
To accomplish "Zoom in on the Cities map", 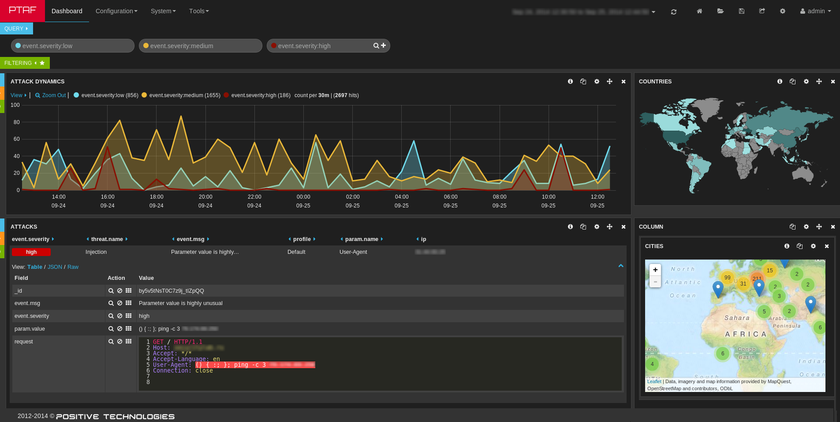I will [x=655, y=269].
